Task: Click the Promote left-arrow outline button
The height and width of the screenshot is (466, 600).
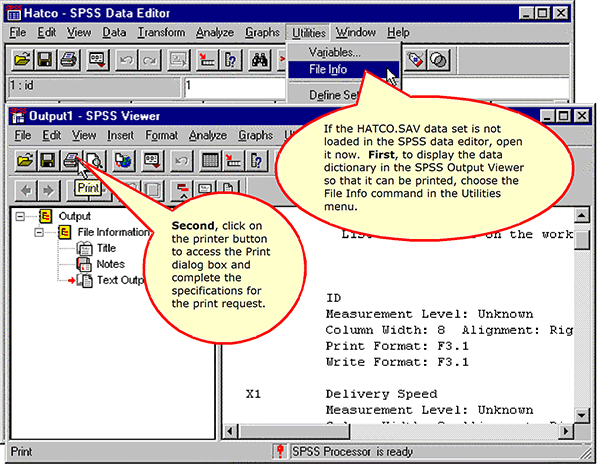Action: (26, 190)
